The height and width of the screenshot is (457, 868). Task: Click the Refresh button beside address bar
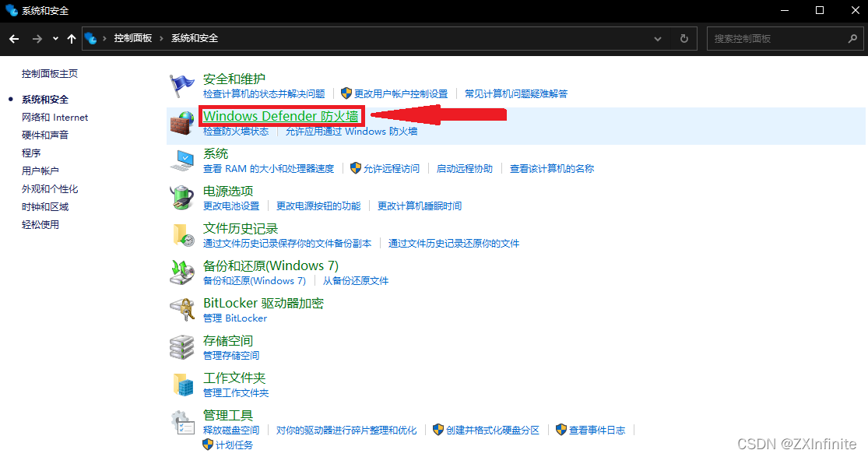[x=684, y=39]
